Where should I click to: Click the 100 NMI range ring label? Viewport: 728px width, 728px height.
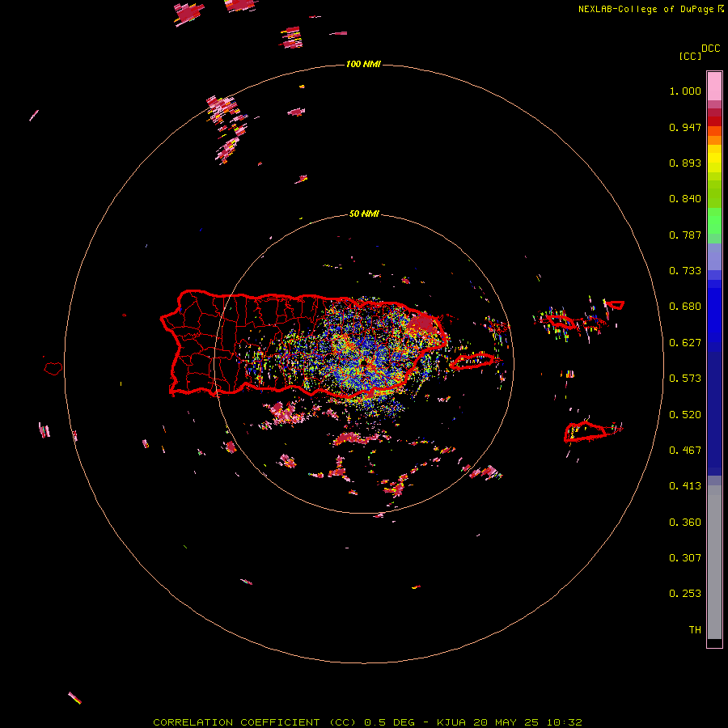click(x=363, y=64)
